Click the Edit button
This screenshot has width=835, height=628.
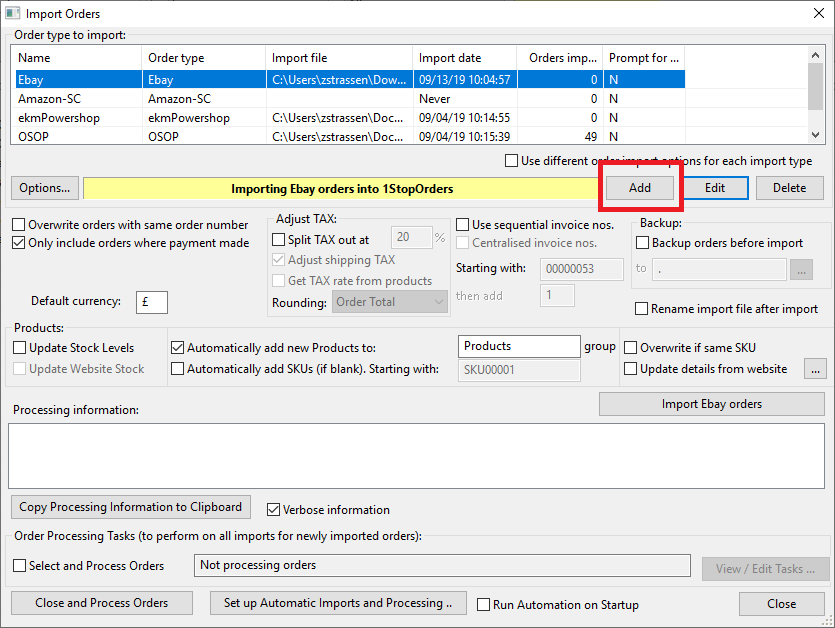(715, 188)
